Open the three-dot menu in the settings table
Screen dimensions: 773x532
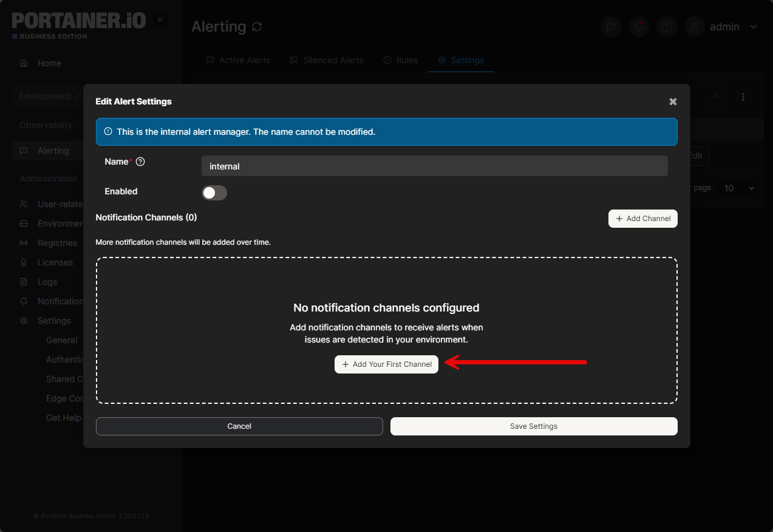point(743,97)
